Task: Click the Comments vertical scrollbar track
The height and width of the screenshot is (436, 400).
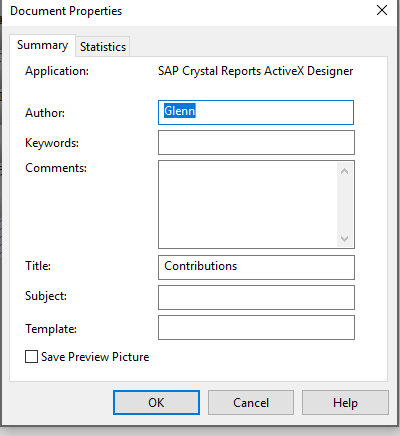Action: coord(345,205)
